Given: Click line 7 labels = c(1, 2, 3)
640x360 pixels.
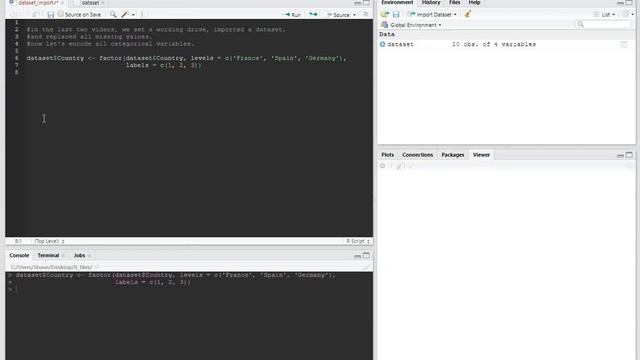Looking at the screenshot, I should [x=163, y=65].
